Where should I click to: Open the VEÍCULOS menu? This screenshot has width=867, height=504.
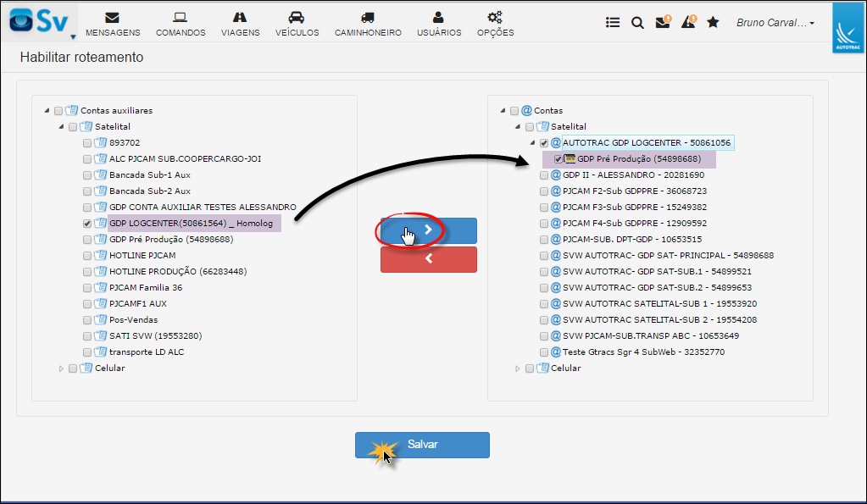pos(297,25)
